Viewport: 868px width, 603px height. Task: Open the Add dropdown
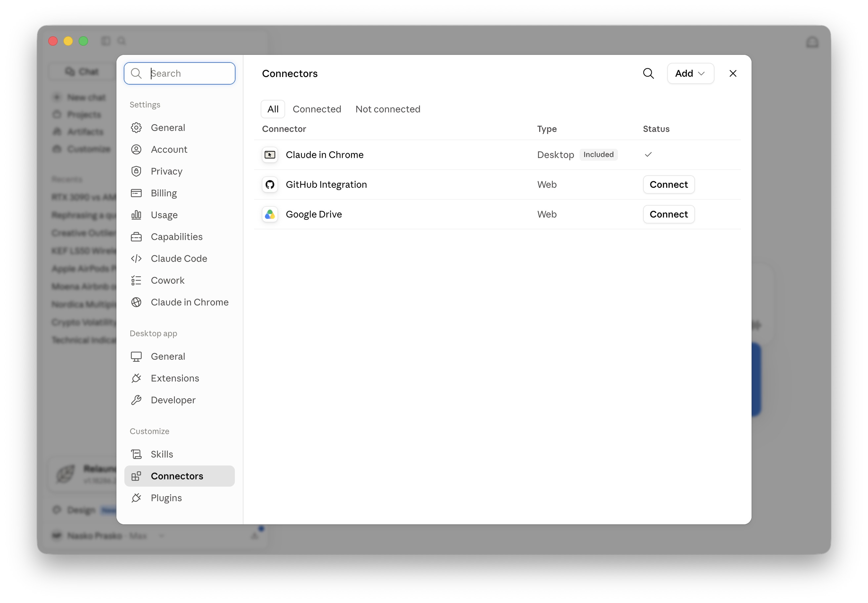pyautogui.click(x=691, y=73)
